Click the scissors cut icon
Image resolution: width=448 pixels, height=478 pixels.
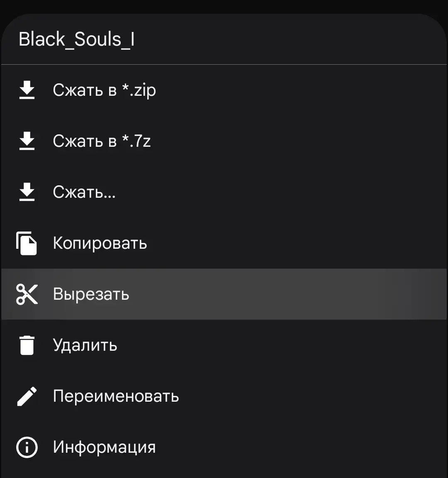tap(27, 294)
